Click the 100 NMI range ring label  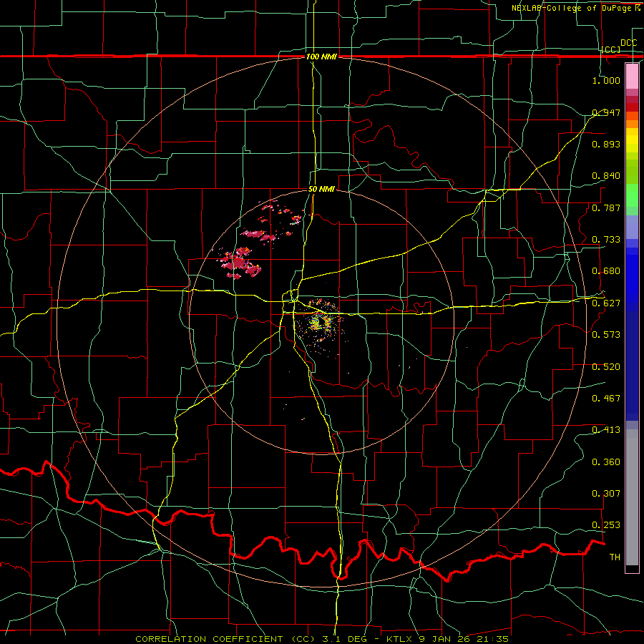pos(321,57)
